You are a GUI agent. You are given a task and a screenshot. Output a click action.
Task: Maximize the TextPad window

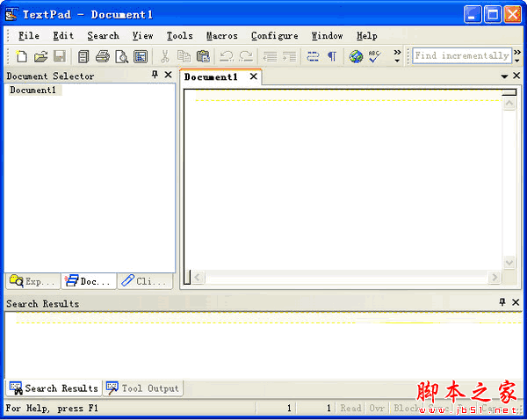click(x=493, y=14)
